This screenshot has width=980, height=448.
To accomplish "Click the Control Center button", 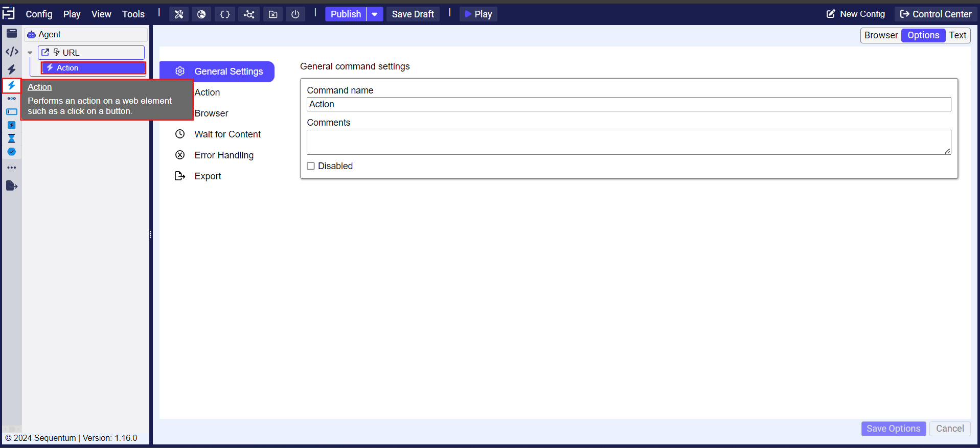I will click(936, 14).
